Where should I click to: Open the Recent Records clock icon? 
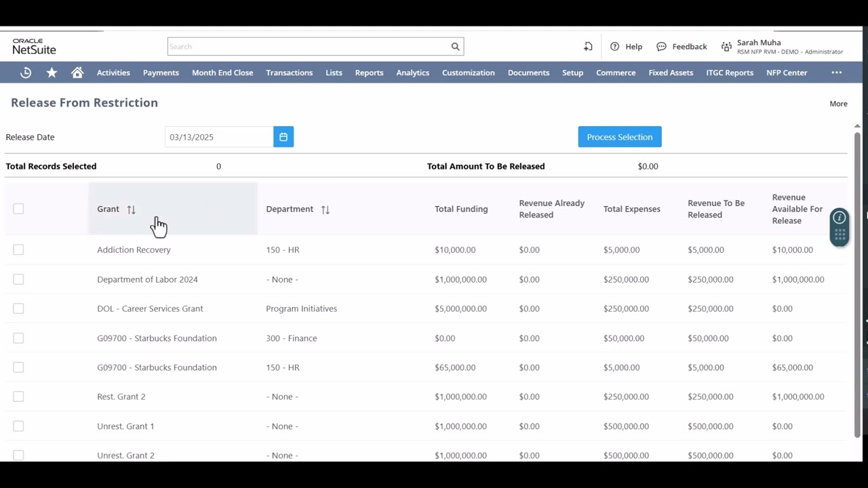[26, 73]
